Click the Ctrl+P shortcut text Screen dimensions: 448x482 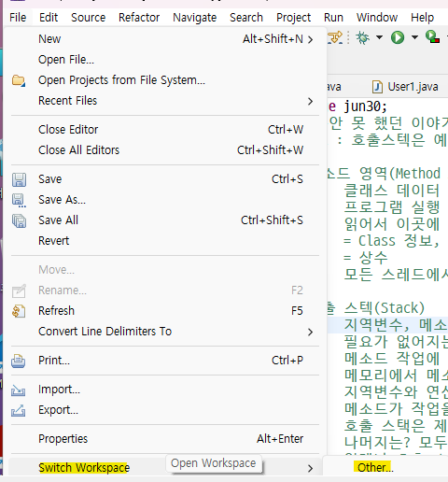(287, 361)
